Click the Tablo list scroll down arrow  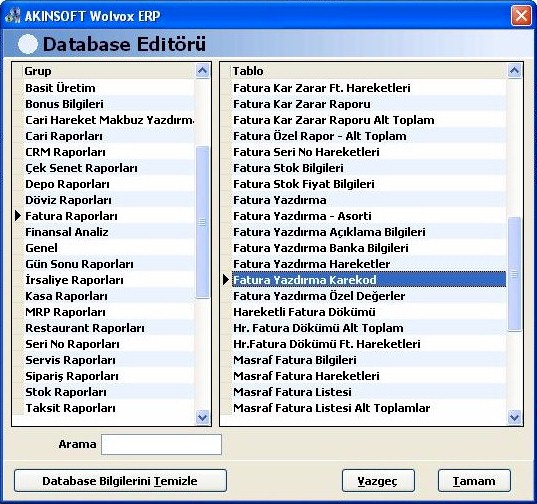pyautogui.click(x=514, y=417)
